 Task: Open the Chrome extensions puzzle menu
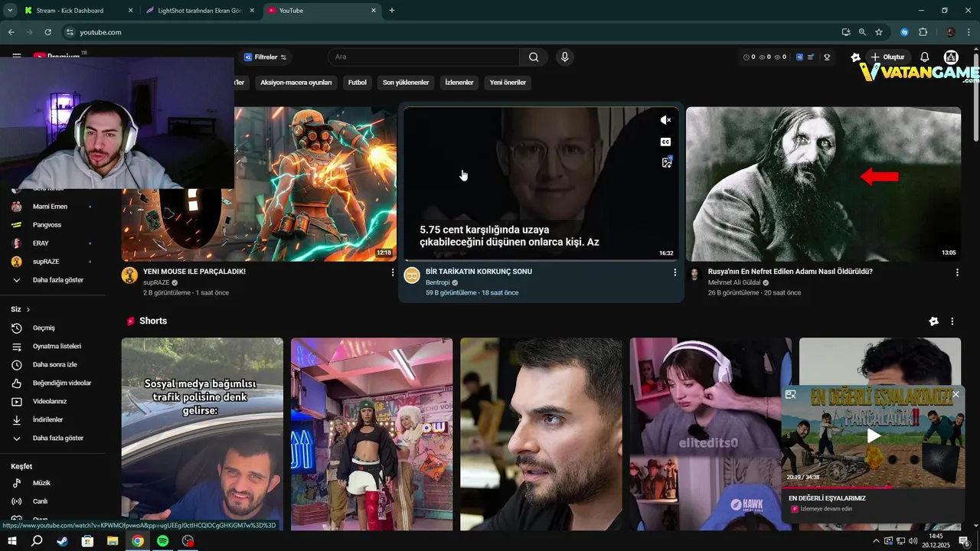[x=923, y=32]
